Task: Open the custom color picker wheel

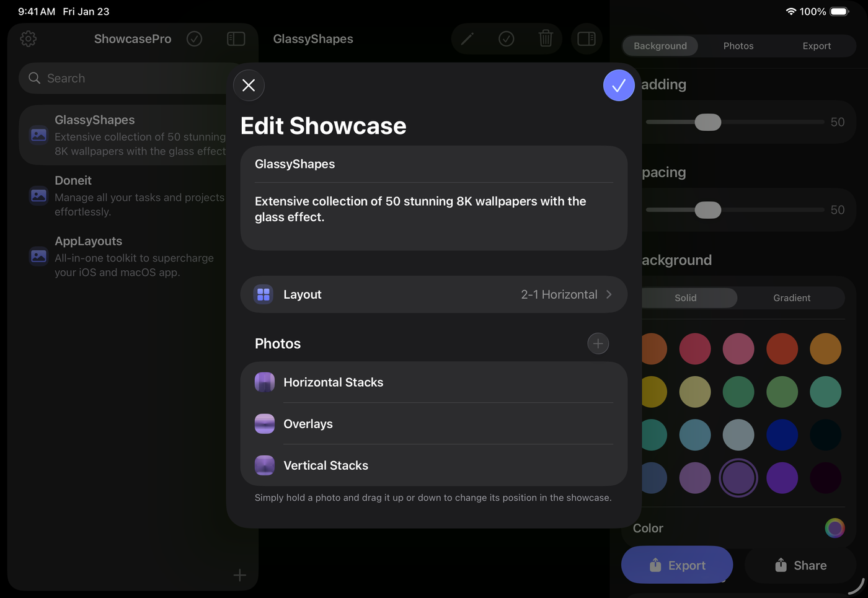Action: pyautogui.click(x=835, y=528)
